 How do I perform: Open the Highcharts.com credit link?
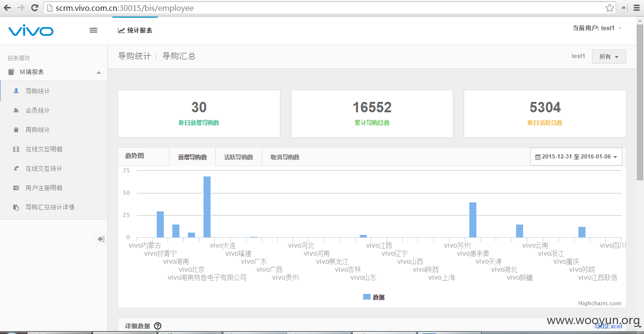600,303
